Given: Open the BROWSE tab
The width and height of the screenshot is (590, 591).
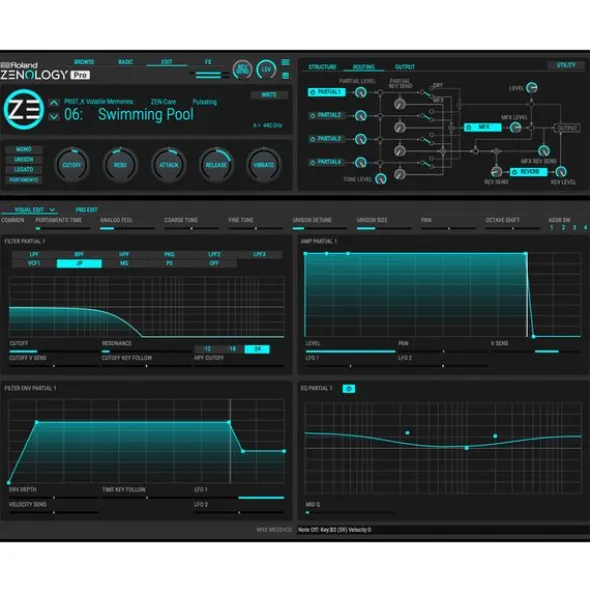Looking at the screenshot, I should 84,62.
